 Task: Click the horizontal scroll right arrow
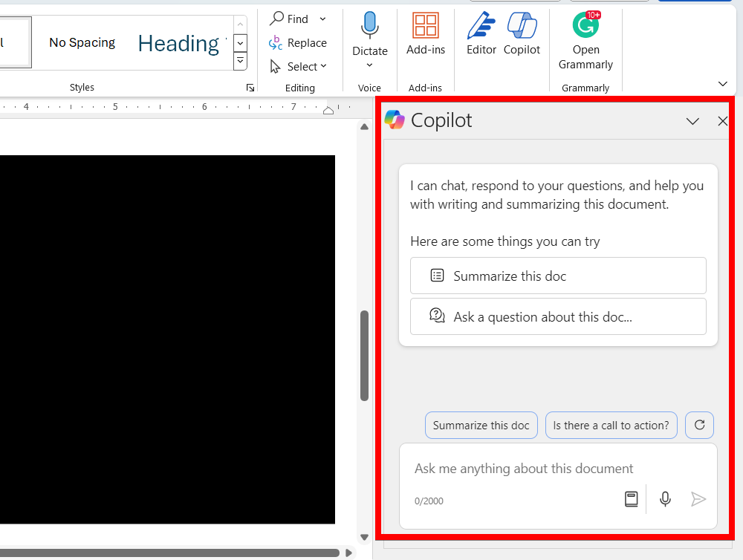click(x=348, y=553)
